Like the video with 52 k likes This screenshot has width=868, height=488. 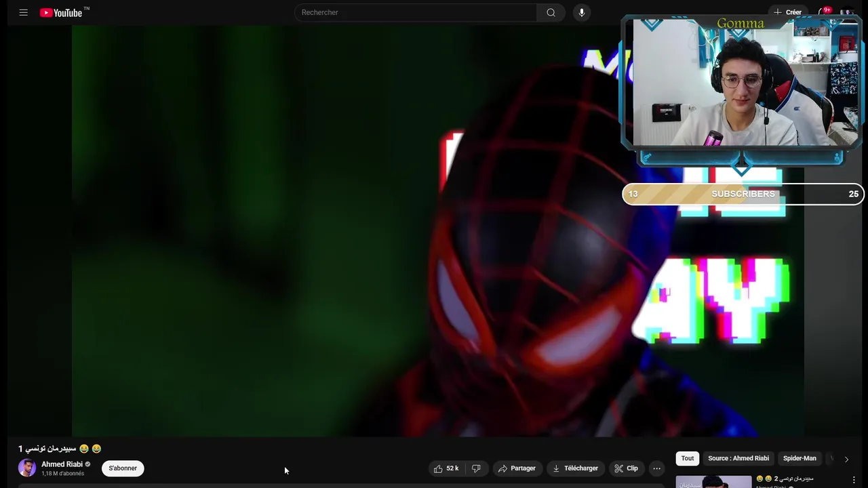tap(446, 468)
